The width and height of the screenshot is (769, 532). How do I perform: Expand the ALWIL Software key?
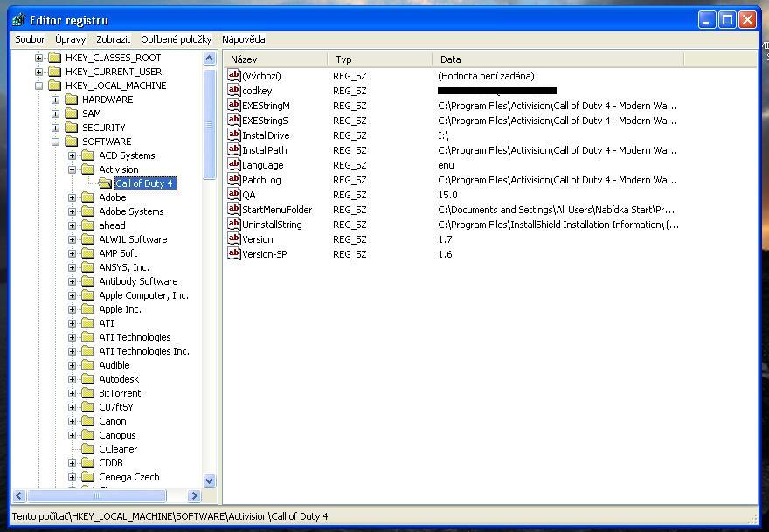coord(72,239)
